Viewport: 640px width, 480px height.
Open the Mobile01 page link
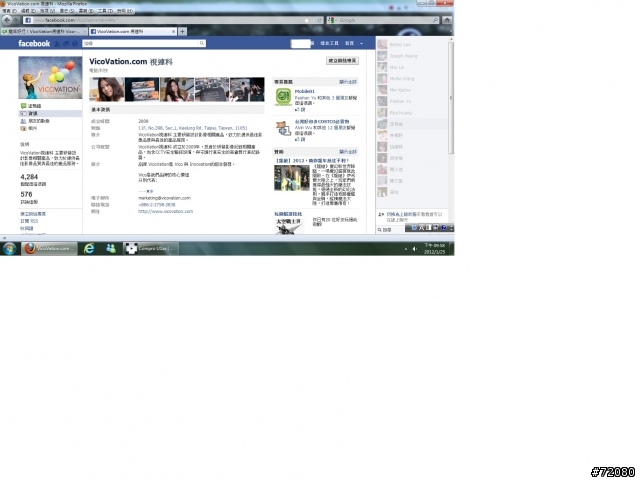coord(304,91)
